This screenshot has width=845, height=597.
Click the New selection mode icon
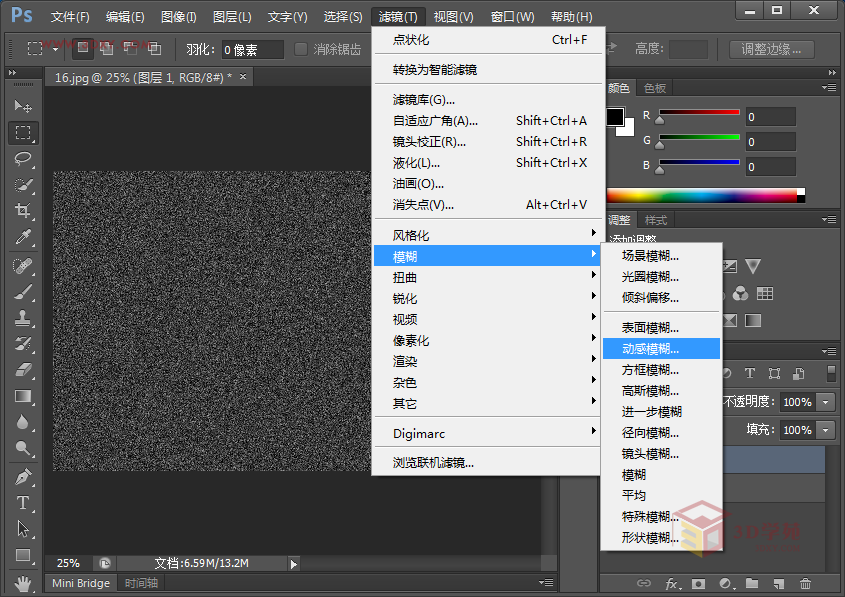pyautogui.click(x=82, y=48)
